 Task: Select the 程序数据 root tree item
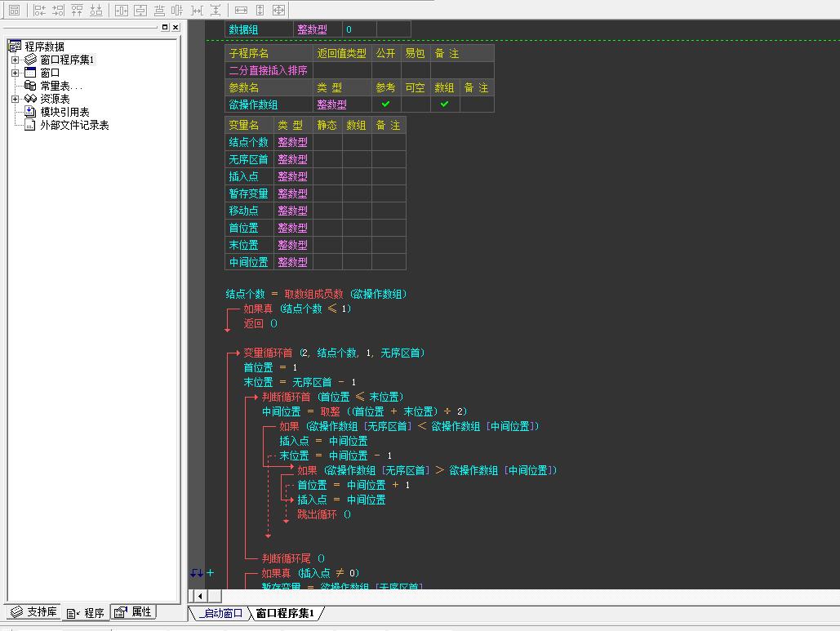[x=44, y=47]
